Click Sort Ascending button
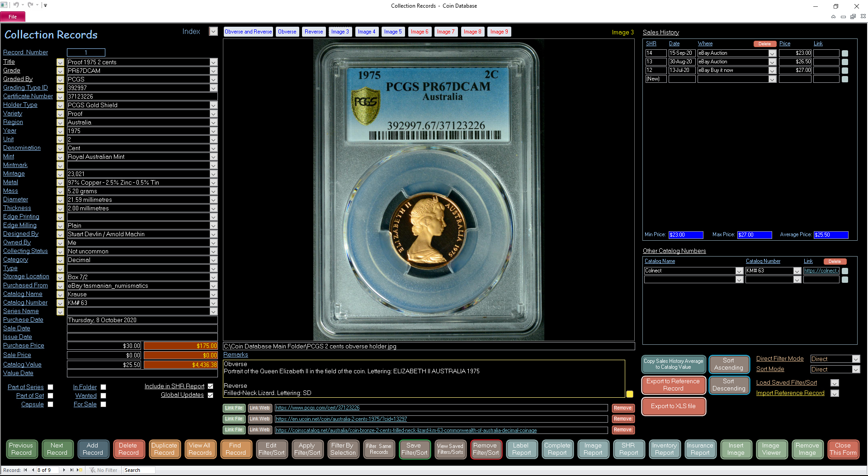 pos(728,364)
